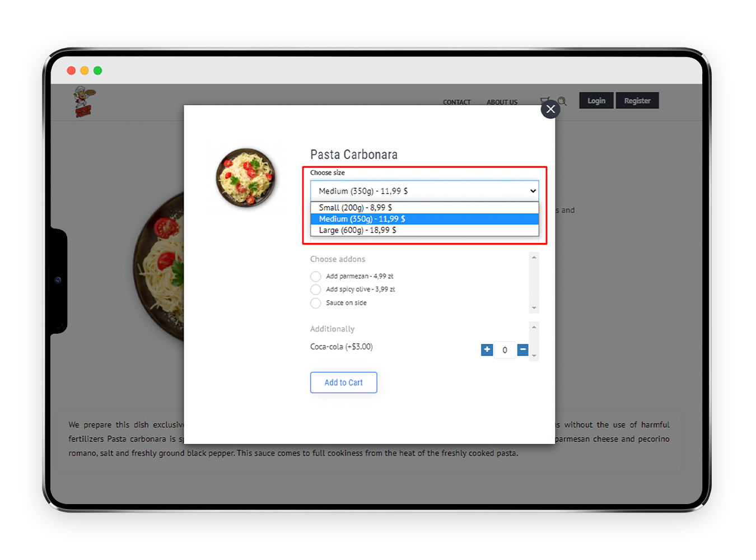Collapse the Choose size dropdown arrow

(533, 191)
